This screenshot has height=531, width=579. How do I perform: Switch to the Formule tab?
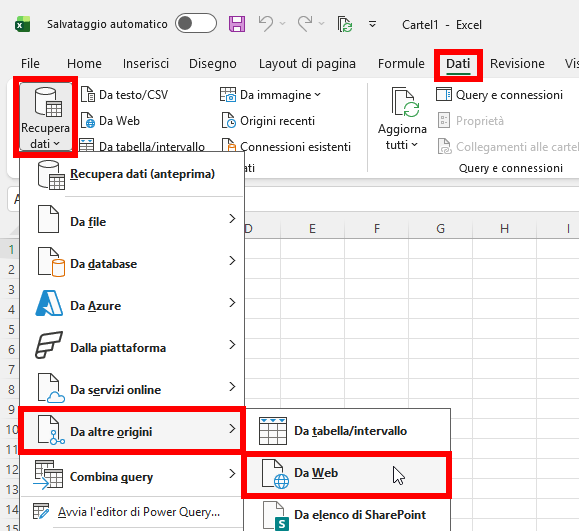click(x=401, y=64)
